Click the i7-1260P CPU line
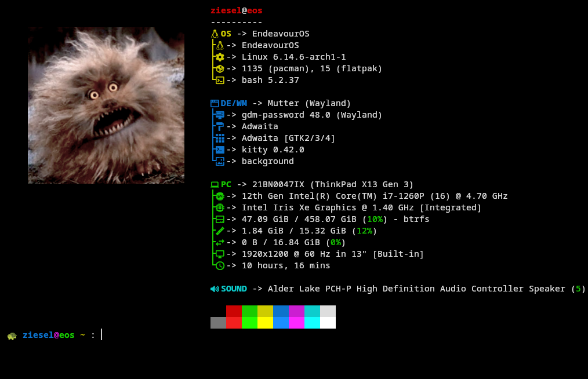588x379 pixels. [x=374, y=196]
